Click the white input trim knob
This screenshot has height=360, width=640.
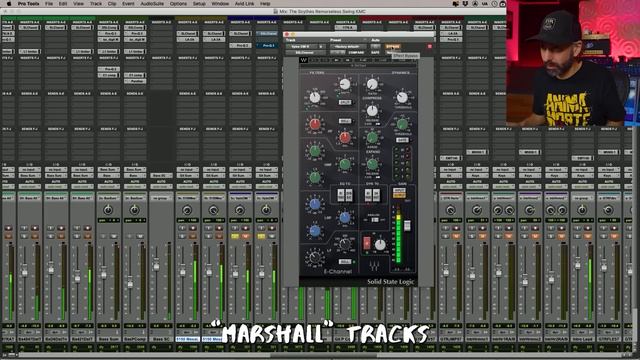380,244
